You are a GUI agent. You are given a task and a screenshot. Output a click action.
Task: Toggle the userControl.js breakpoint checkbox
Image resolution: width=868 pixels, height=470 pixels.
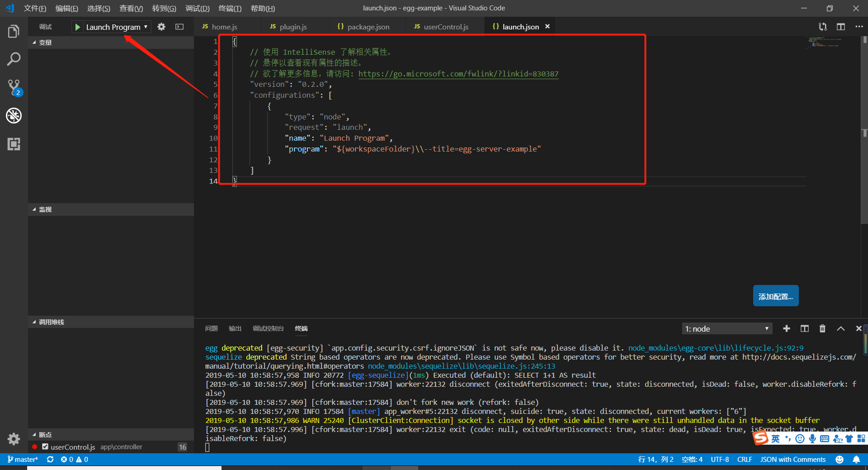(45, 447)
